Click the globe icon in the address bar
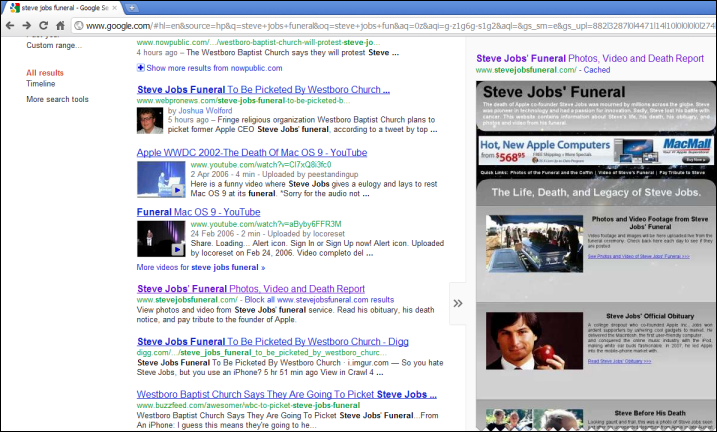717x432 pixels. click(x=79, y=26)
